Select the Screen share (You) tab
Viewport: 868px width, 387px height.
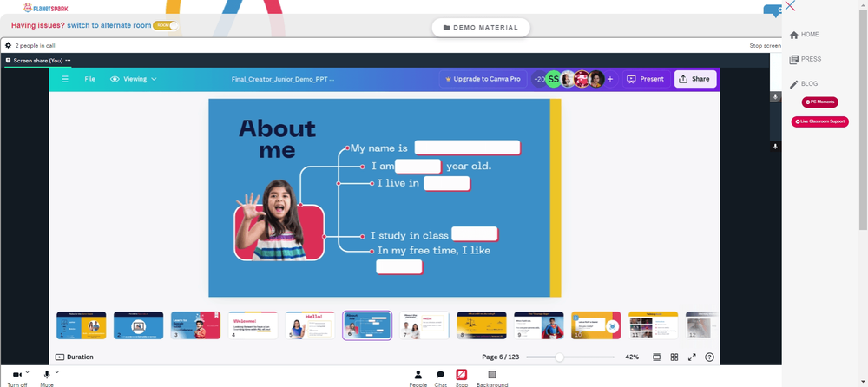[x=37, y=61]
